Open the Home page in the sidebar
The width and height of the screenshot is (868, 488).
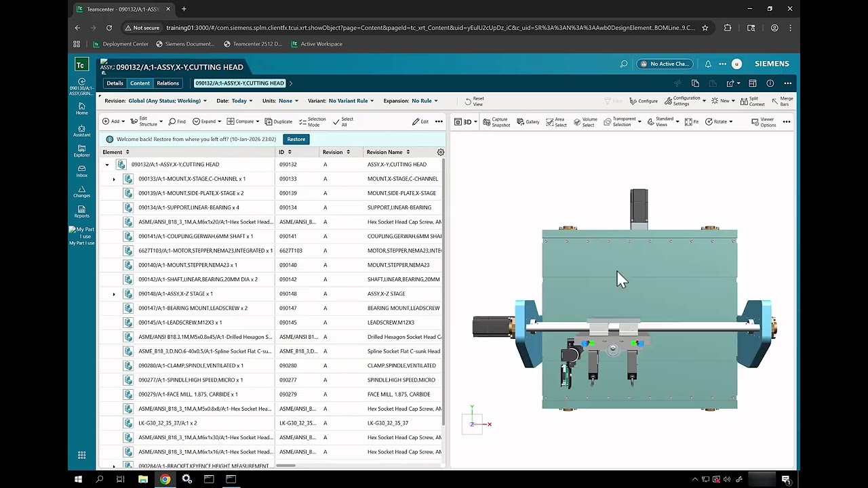point(81,108)
